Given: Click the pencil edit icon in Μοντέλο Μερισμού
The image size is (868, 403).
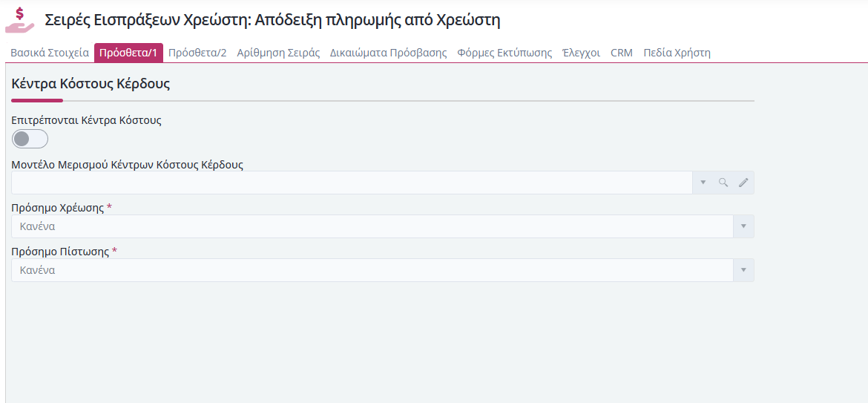Looking at the screenshot, I should [x=743, y=183].
